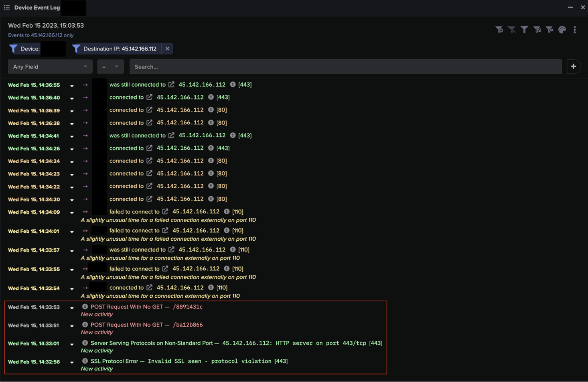
Task: Expand the 14:33:53 POST request event
Action: (72, 308)
